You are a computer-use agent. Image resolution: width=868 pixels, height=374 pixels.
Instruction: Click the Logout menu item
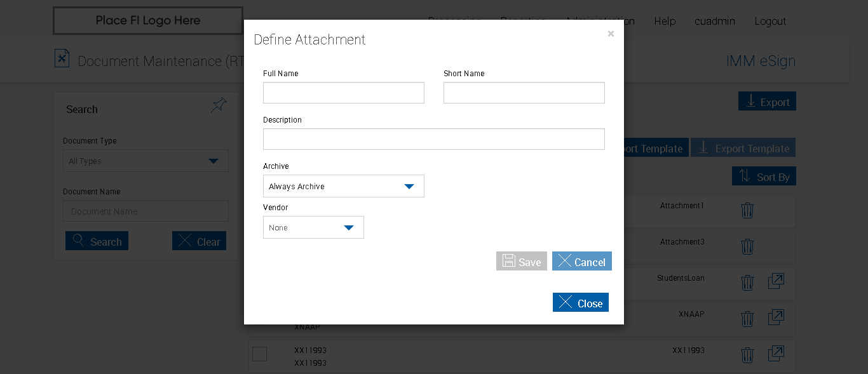click(770, 21)
